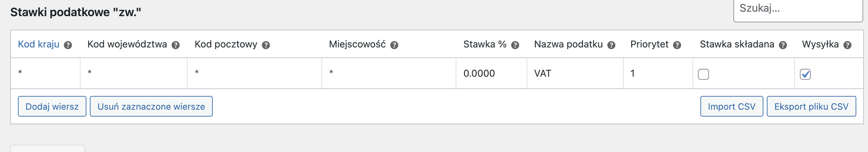Click help icon next to Priorytet
This screenshot has width=868, height=152.
(x=677, y=45)
